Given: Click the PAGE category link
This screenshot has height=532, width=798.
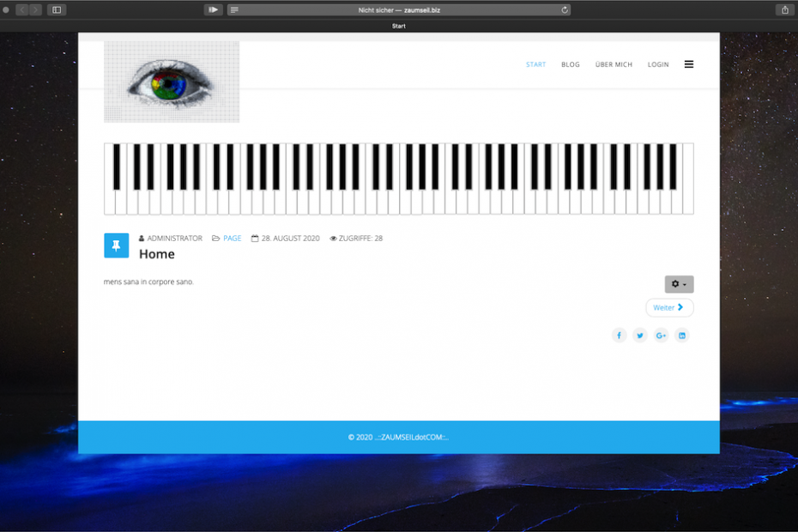Looking at the screenshot, I should click(232, 239).
